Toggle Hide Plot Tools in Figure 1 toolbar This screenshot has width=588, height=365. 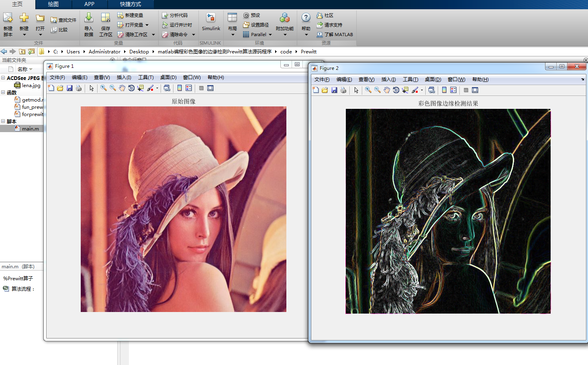point(201,88)
